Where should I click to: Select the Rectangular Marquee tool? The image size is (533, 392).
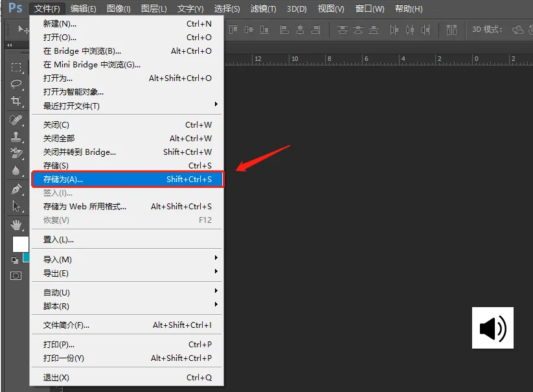click(x=16, y=67)
